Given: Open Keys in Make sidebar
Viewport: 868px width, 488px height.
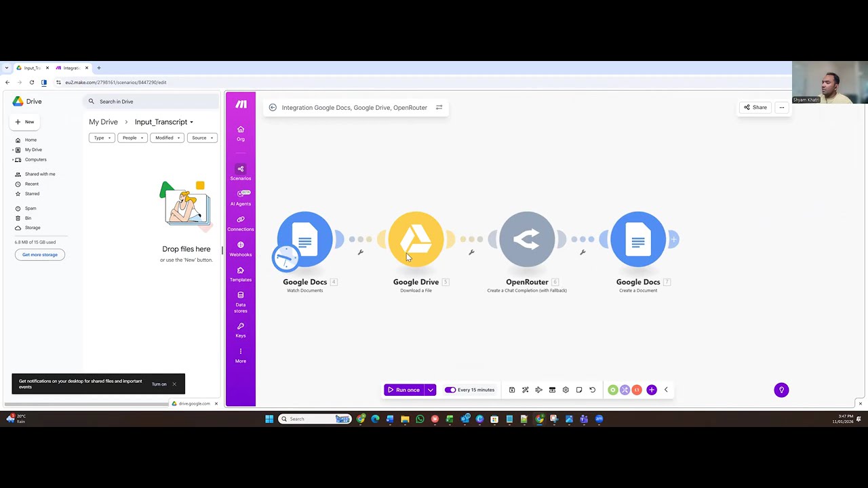Looking at the screenshot, I should [x=241, y=329].
